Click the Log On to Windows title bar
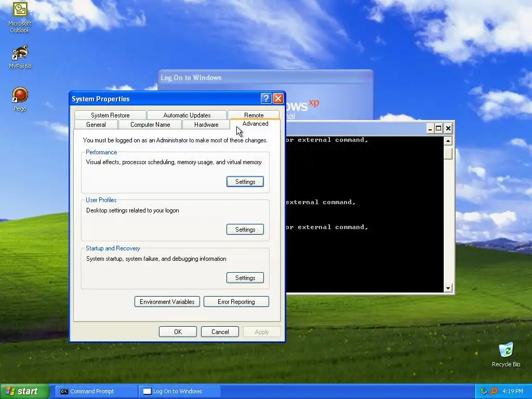This screenshot has width=532, height=399. click(265, 77)
